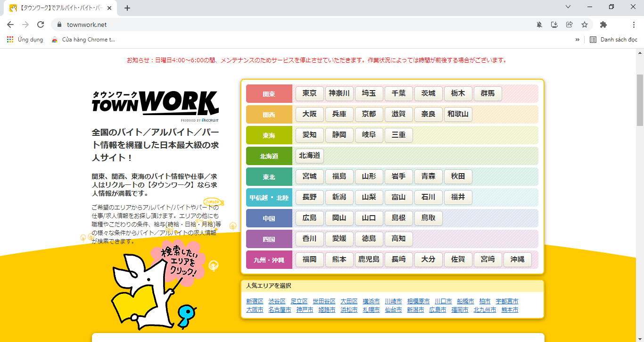Bookmark this page using the star icon
Screen dimensions: 644x342
tap(585, 25)
